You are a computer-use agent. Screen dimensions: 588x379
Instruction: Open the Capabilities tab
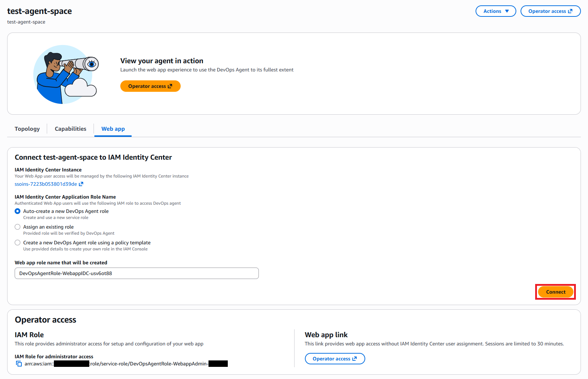click(70, 129)
